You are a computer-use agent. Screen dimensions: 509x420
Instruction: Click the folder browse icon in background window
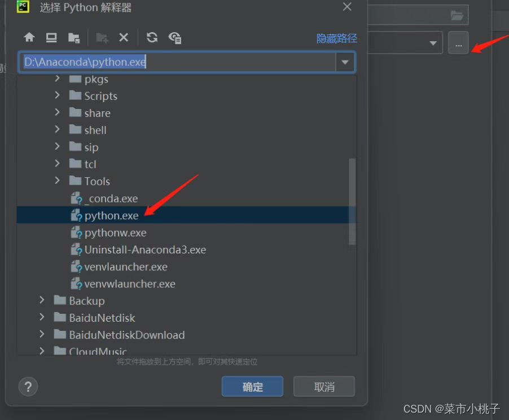pyautogui.click(x=457, y=15)
